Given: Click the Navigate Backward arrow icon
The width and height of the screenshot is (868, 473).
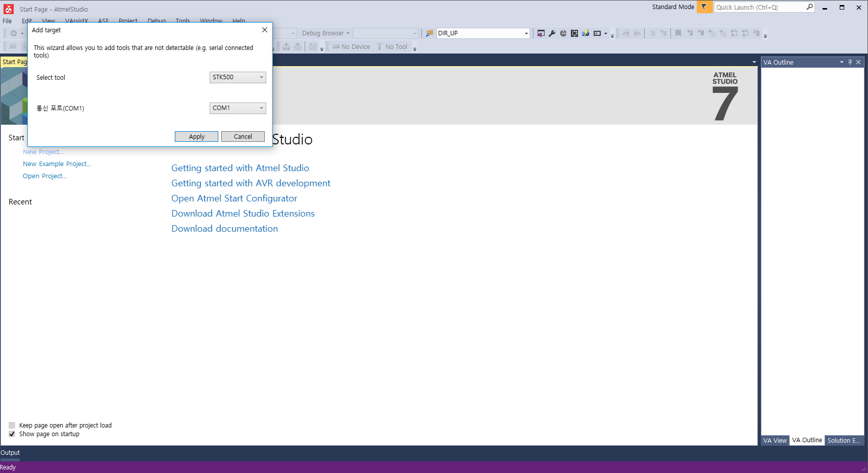Looking at the screenshot, I should click(14, 33).
